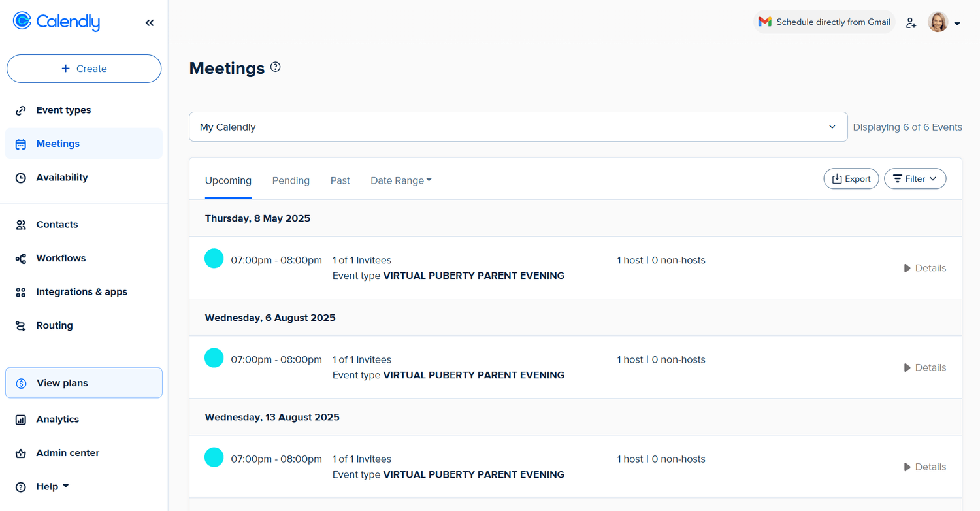Viewport: 980px width, 511px height.
Task: Click the invite user icon
Action: click(911, 23)
